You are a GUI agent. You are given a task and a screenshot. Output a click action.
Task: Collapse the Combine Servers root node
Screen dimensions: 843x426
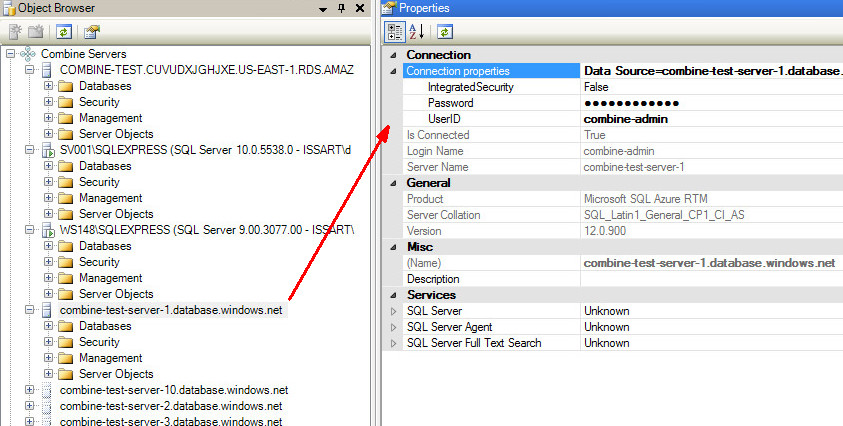click(11, 54)
